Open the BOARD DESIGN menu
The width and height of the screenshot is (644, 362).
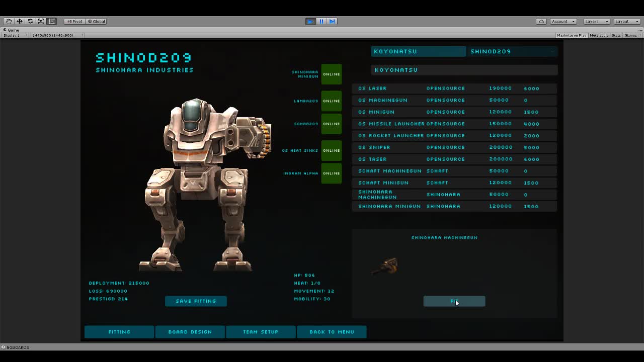(190, 332)
